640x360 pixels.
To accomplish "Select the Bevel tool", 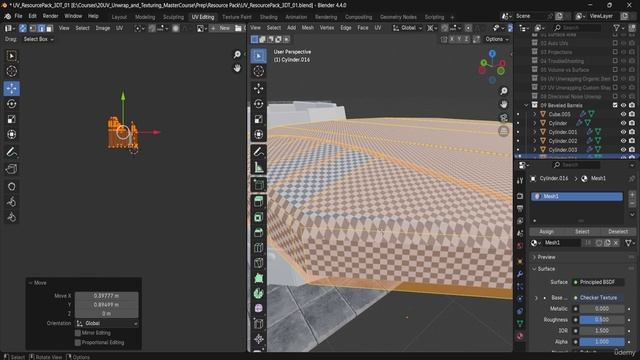I will (258, 233).
